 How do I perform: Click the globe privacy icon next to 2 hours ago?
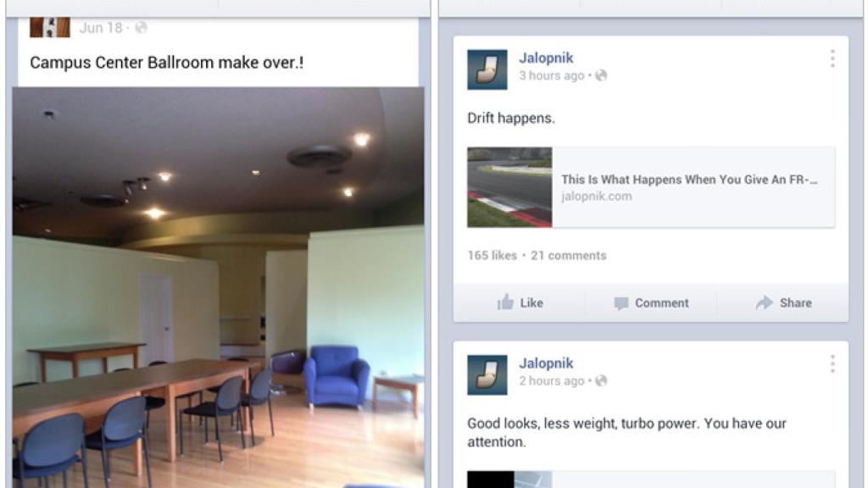coord(601,380)
